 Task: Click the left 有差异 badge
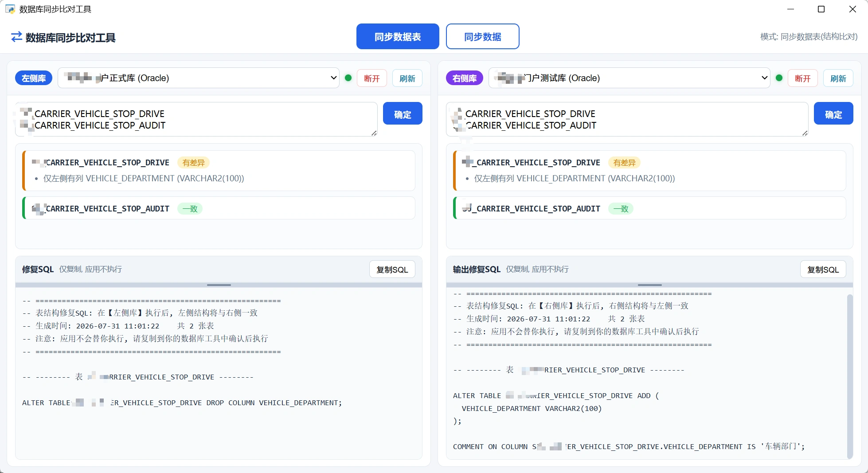click(194, 163)
